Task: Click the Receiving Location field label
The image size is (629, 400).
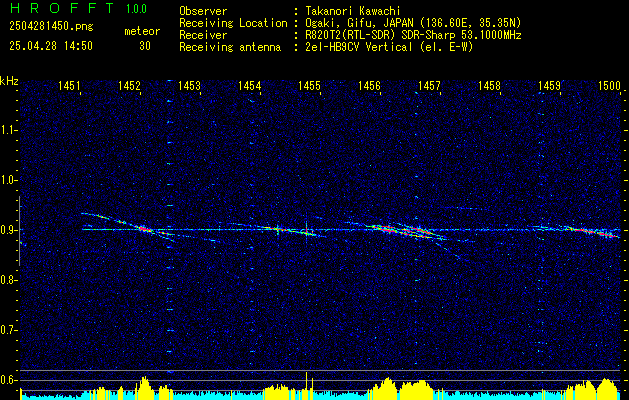Action: [x=233, y=23]
